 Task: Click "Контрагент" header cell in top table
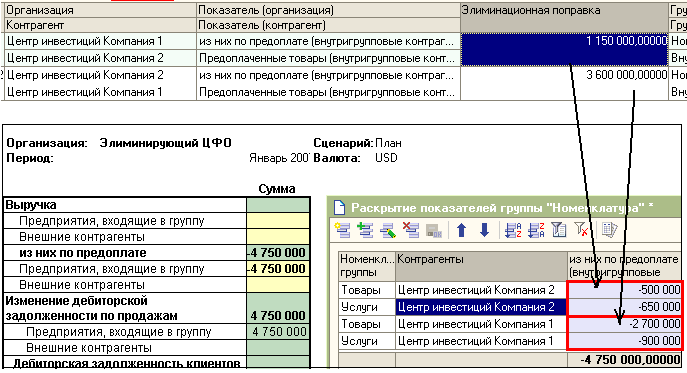point(99,25)
